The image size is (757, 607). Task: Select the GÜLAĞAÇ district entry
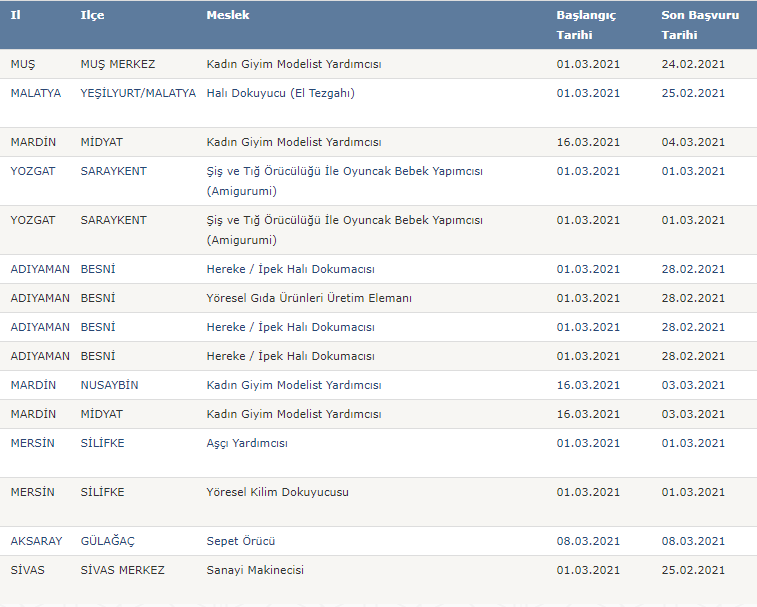(107, 541)
